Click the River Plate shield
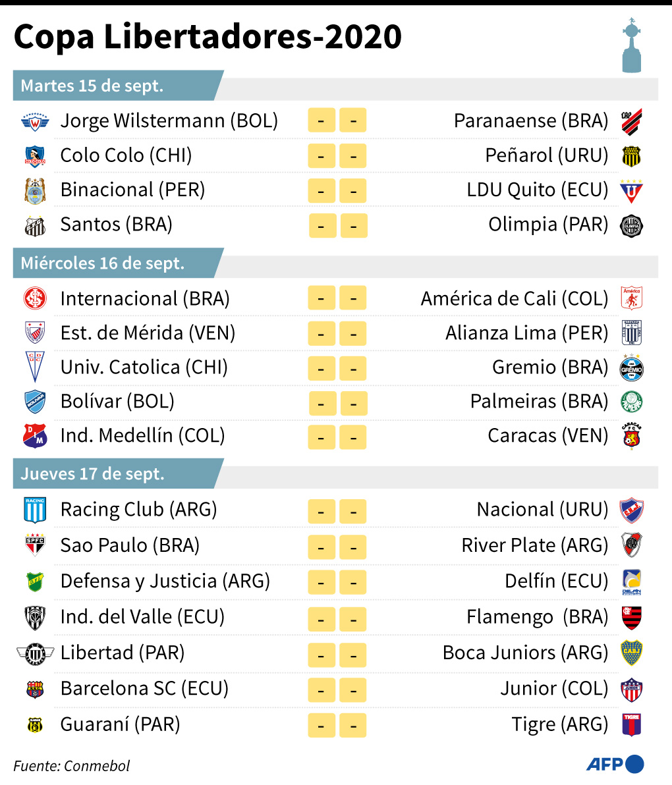This screenshot has width=672, height=785. pos(631,545)
